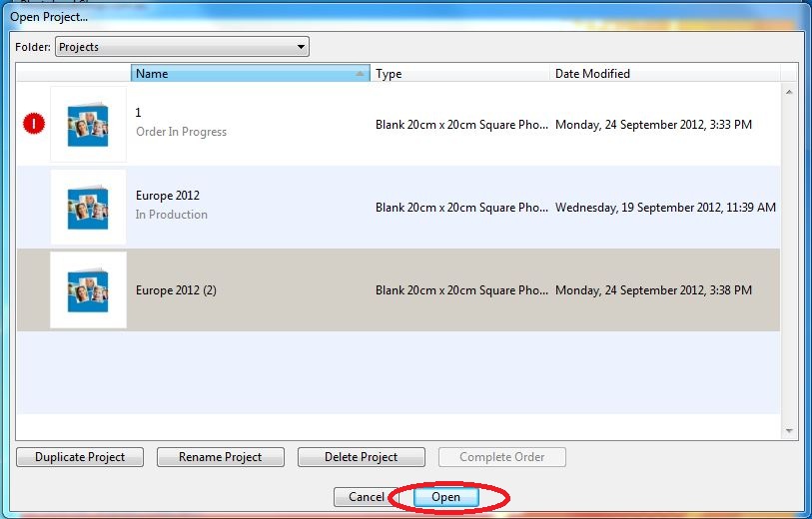Select the Europe 2012 (2) project thumbnail
This screenshot has height=519, width=812.
88,289
